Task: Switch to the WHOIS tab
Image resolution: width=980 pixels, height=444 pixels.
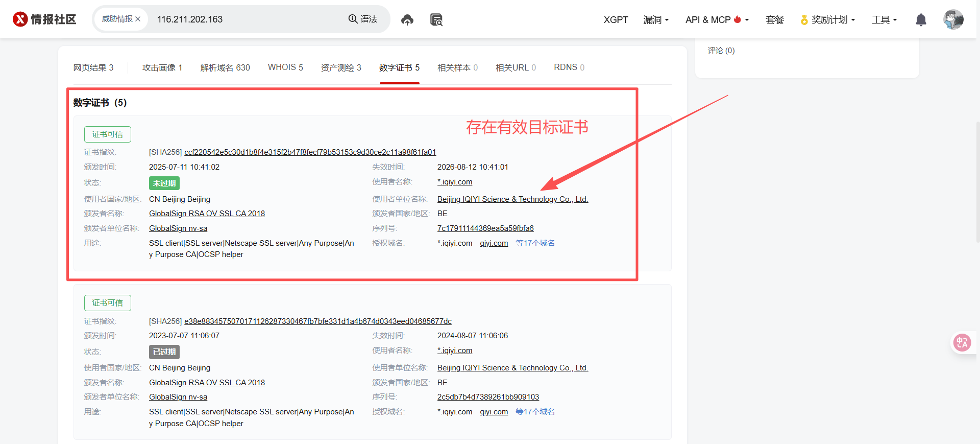Action: (x=285, y=67)
